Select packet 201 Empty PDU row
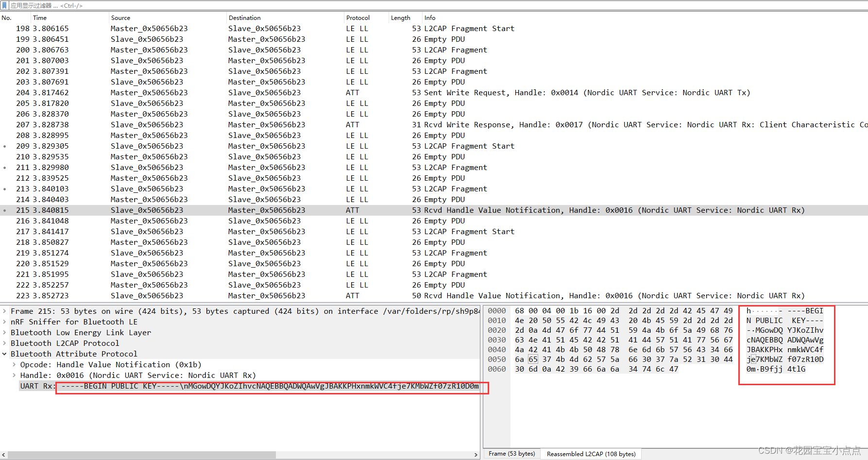Screen dimensions: 868x460 434,61
